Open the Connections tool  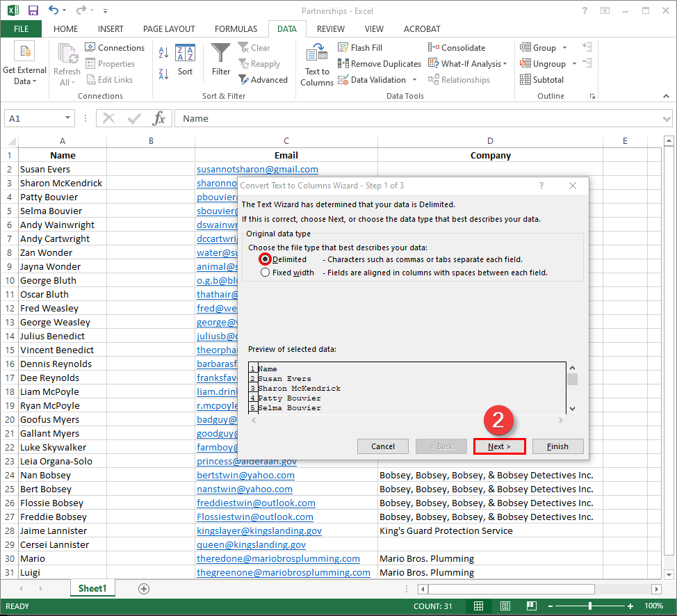(115, 47)
